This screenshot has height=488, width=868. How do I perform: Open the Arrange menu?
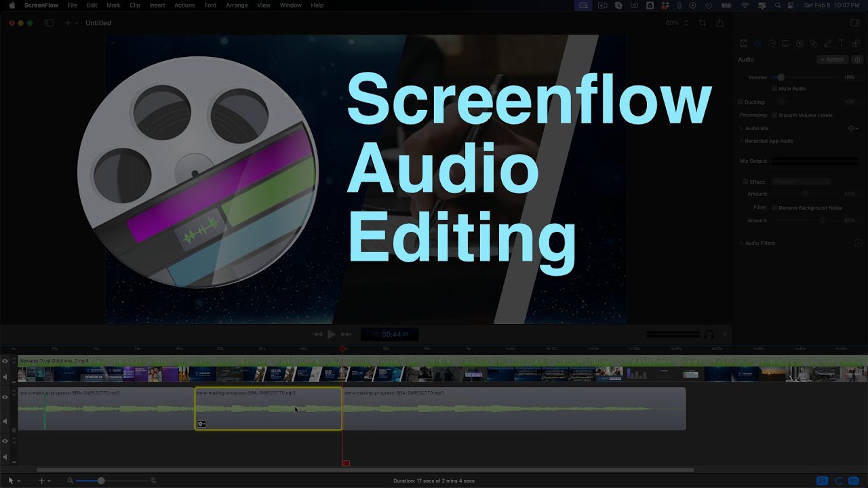coord(237,5)
